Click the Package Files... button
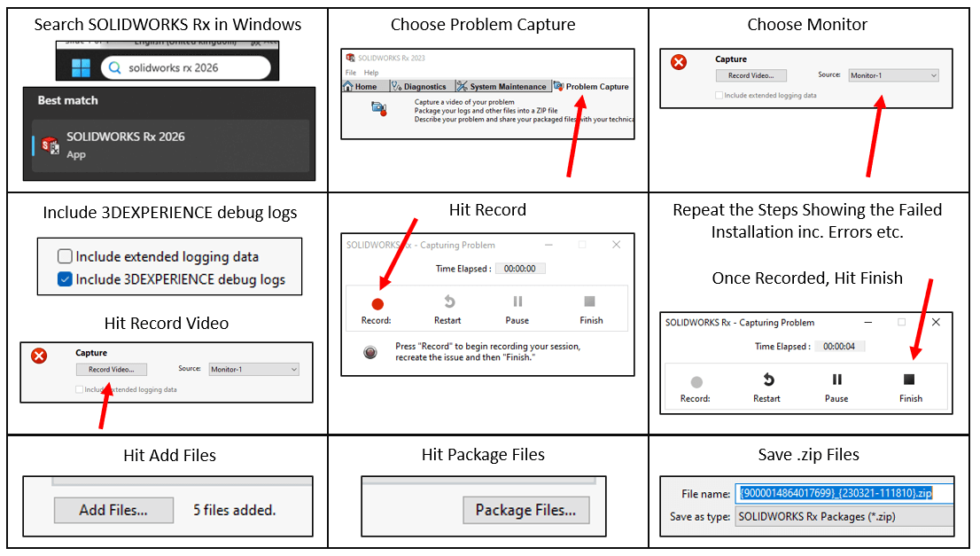Image resolution: width=980 pixels, height=556 pixels. (x=525, y=510)
